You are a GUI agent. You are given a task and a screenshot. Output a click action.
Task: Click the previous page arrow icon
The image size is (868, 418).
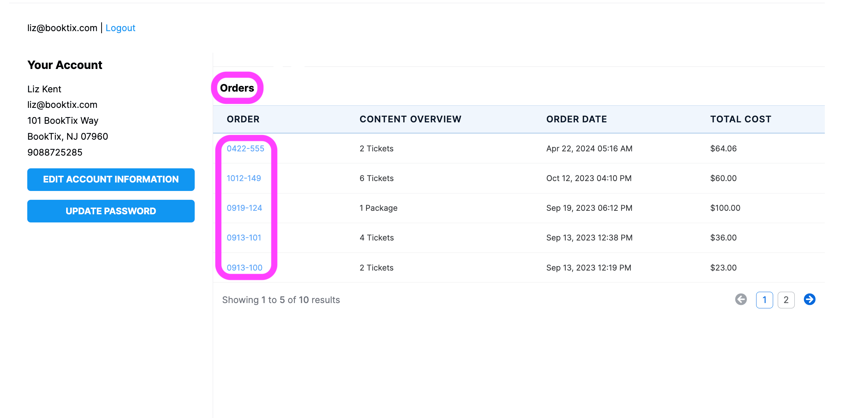point(741,300)
